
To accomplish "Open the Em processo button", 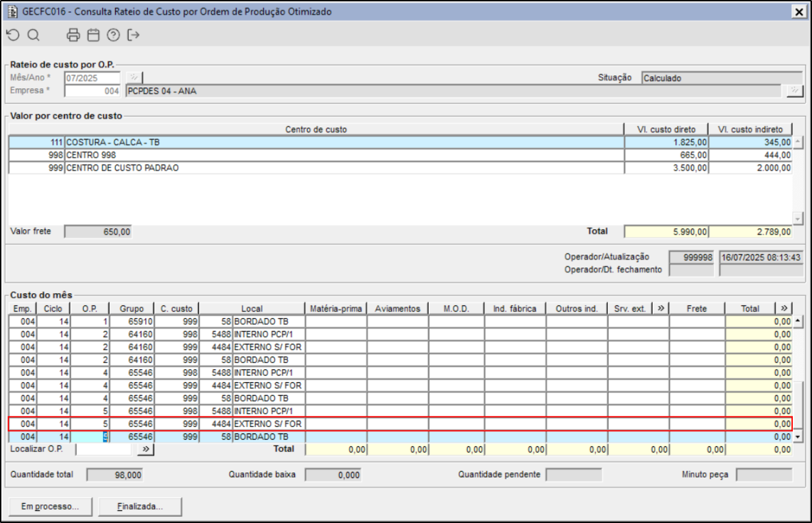I will (50, 507).
